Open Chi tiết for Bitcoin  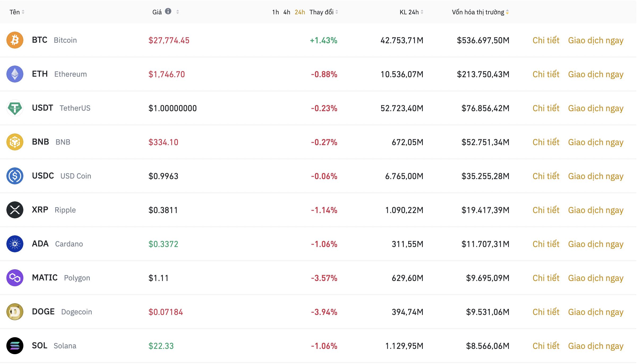click(546, 40)
